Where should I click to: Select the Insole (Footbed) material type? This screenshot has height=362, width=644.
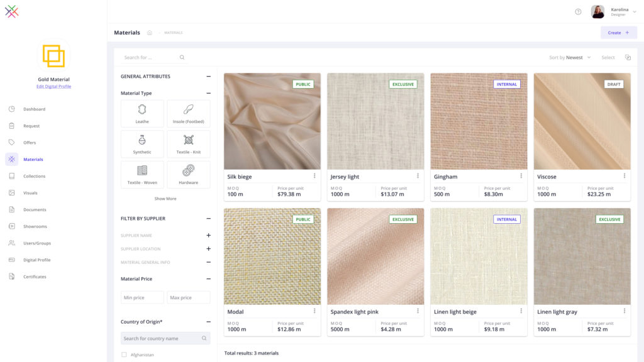[x=189, y=114]
